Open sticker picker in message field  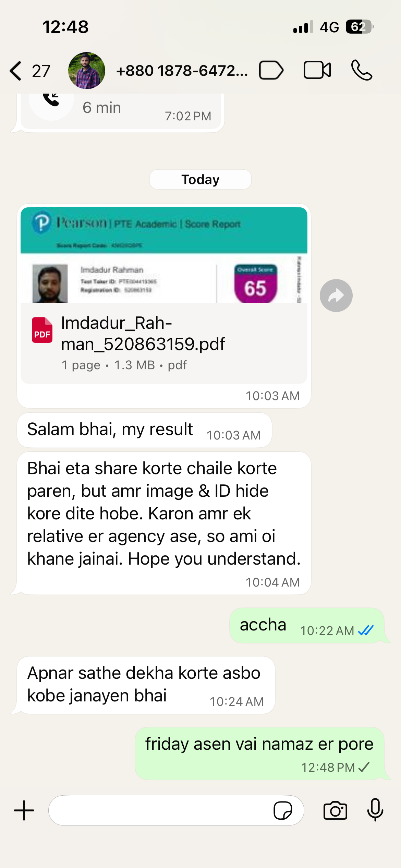point(283,811)
